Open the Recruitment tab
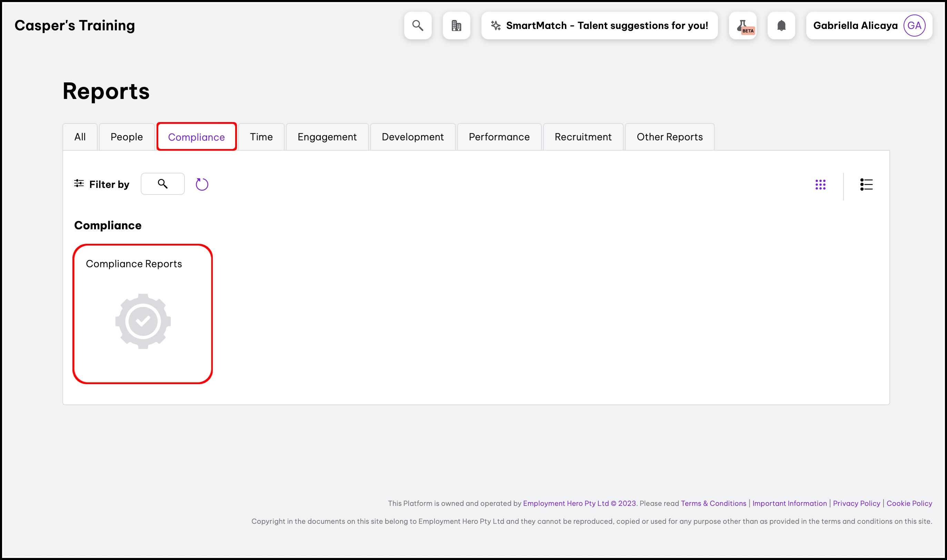Image resolution: width=947 pixels, height=560 pixels. 583,137
